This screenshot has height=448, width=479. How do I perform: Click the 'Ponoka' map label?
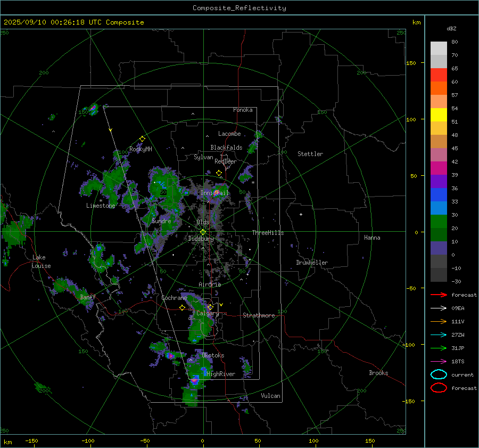pos(243,110)
